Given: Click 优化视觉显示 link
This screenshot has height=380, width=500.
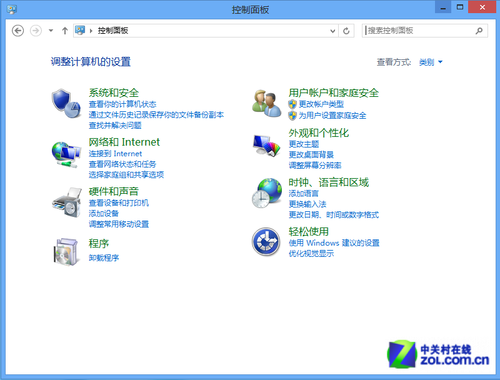Looking at the screenshot, I should 311,253.
